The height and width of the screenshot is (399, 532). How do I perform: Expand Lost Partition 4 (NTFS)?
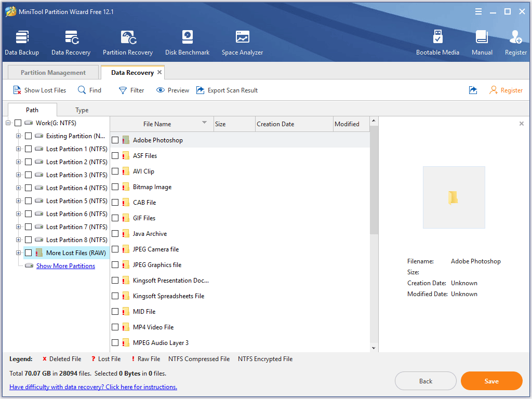(x=18, y=188)
